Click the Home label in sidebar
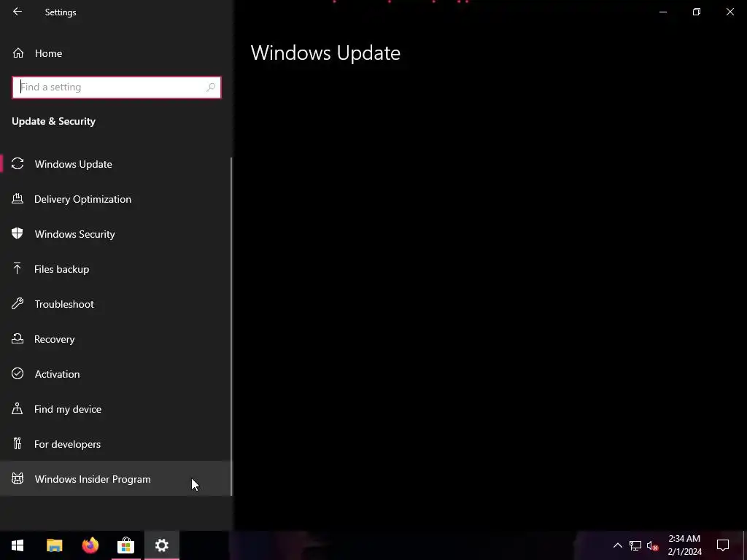Image resolution: width=747 pixels, height=560 pixels. pyautogui.click(x=48, y=53)
